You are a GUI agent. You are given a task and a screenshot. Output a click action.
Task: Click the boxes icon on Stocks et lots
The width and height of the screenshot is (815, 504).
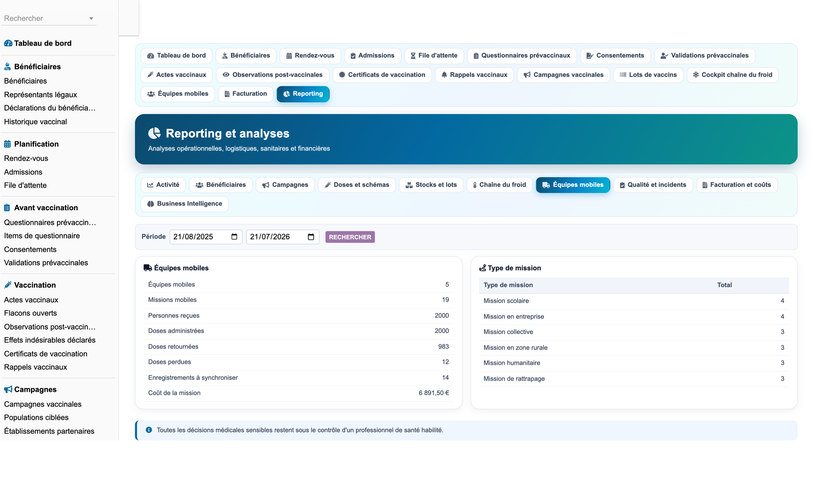409,185
